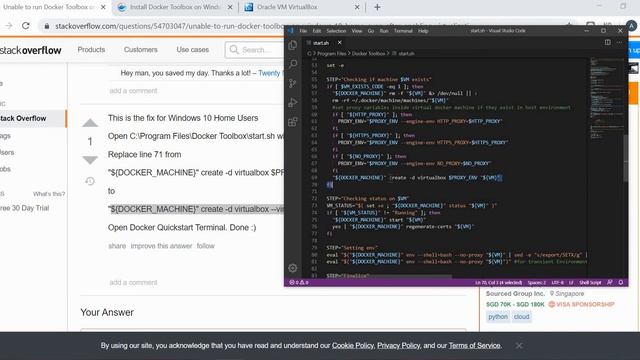Click Ln 70 Col 3 status bar entry

pyautogui.click(x=498, y=282)
